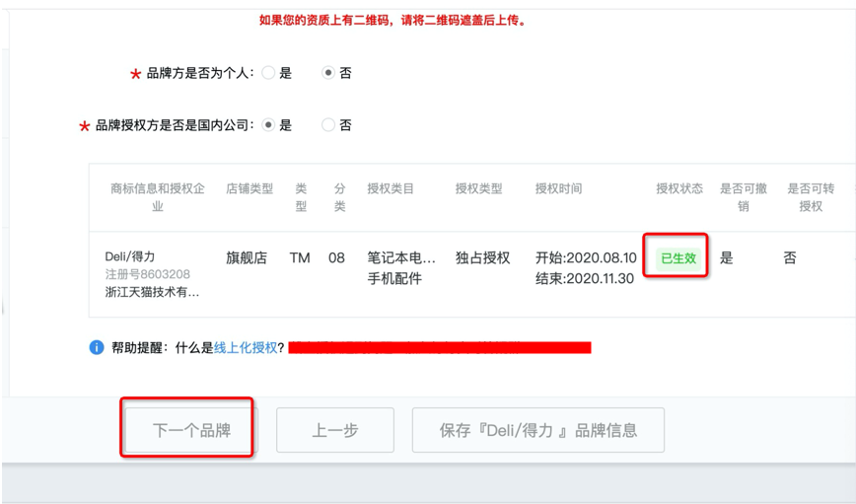Click the Deli/得力 brand name in table
The image size is (856, 504).
pyautogui.click(x=130, y=256)
